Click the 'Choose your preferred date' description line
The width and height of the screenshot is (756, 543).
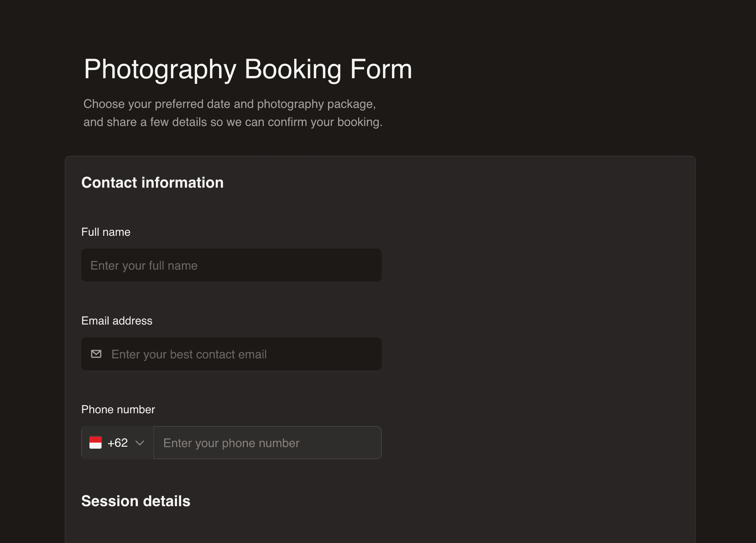pyautogui.click(x=230, y=104)
